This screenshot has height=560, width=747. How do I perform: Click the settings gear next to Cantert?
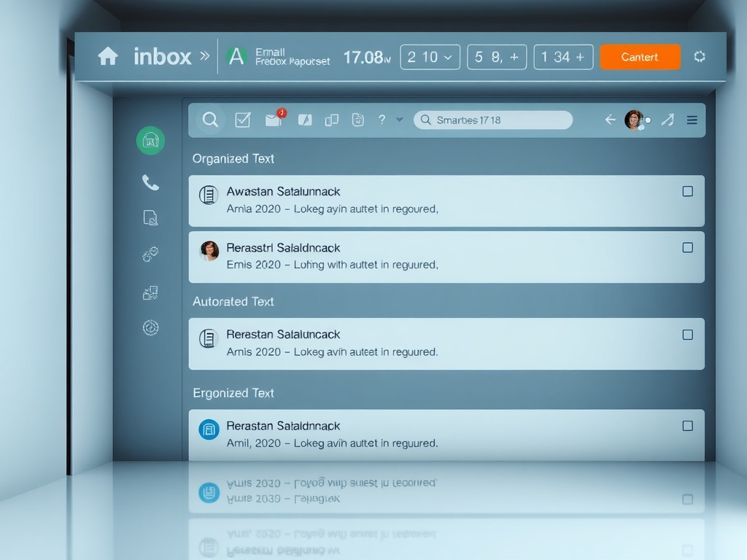point(699,57)
